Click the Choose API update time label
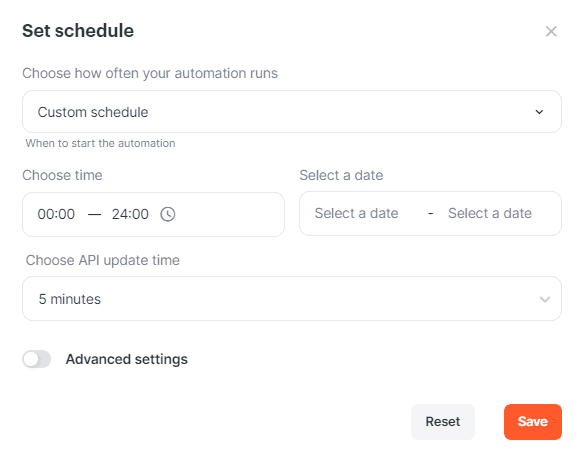Image resolution: width=583 pixels, height=461 pixels. 103,260
